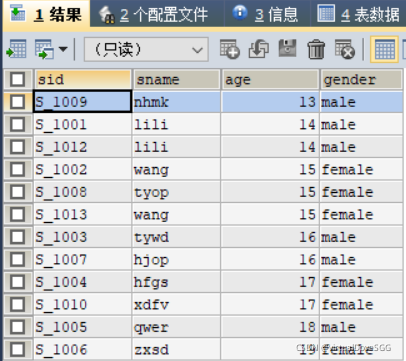The image size is (406, 361).
Task: Check the row S_1002 checkbox
Action: pos(17,170)
